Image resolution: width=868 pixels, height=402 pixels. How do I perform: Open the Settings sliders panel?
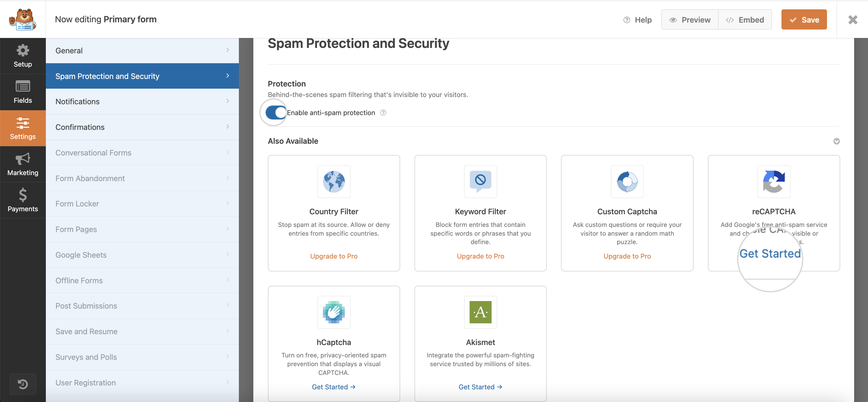[23, 128]
